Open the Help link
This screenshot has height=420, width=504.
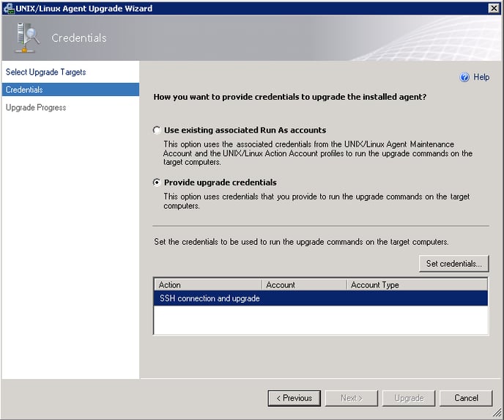[x=481, y=77]
